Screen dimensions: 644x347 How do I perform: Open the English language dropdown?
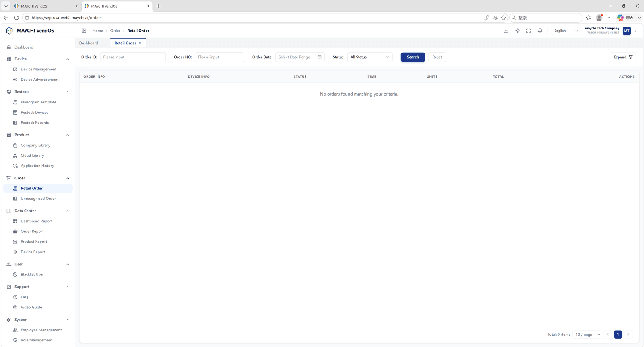tap(566, 31)
